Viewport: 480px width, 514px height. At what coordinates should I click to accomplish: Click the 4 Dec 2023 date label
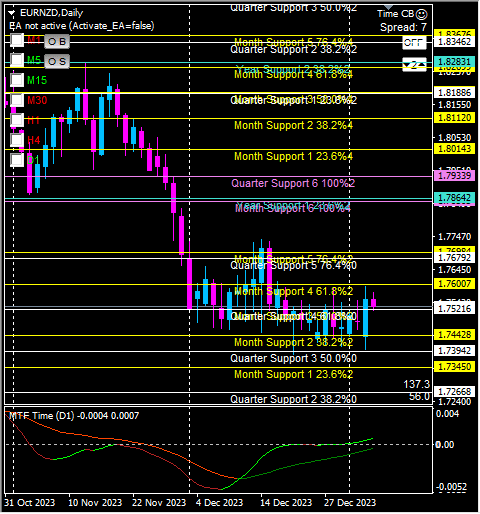[x=219, y=502]
